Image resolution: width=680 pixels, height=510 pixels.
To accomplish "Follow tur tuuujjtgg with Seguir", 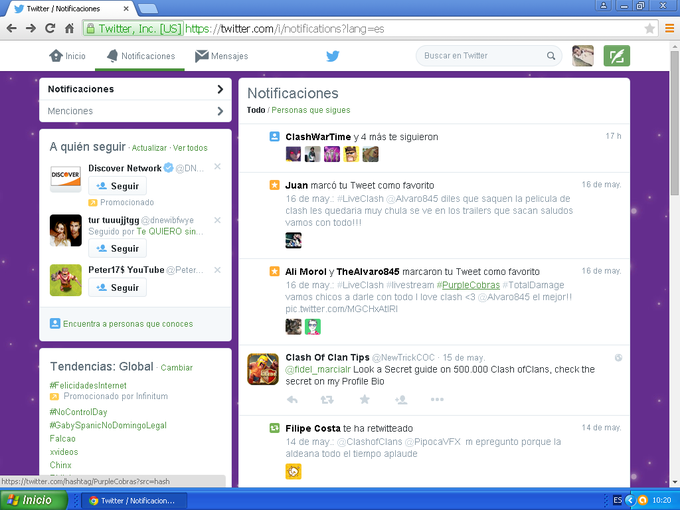I will (x=118, y=248).
